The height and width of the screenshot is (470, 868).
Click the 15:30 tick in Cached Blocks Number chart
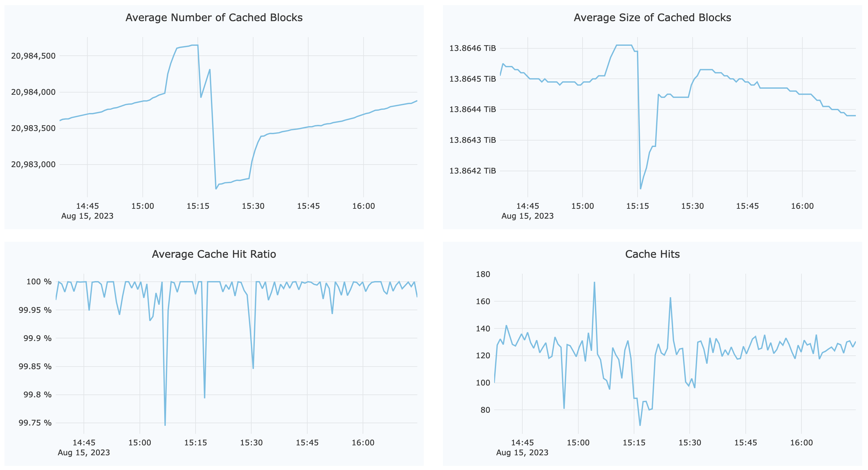coord(253,206)
